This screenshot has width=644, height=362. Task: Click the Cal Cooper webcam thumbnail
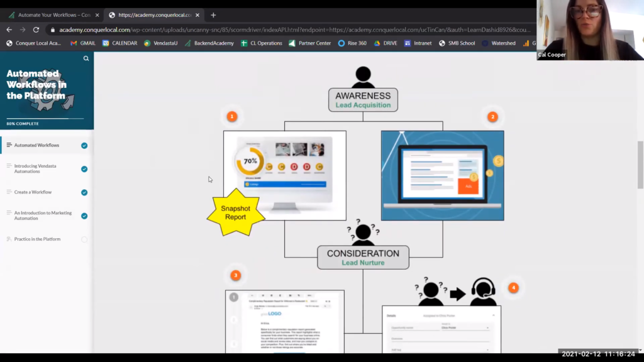click(590, 30)
